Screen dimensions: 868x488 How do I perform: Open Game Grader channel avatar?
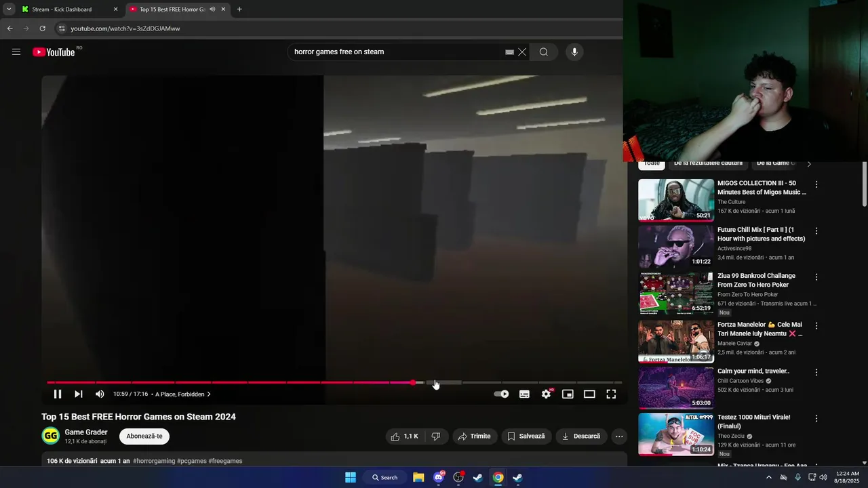51,436
